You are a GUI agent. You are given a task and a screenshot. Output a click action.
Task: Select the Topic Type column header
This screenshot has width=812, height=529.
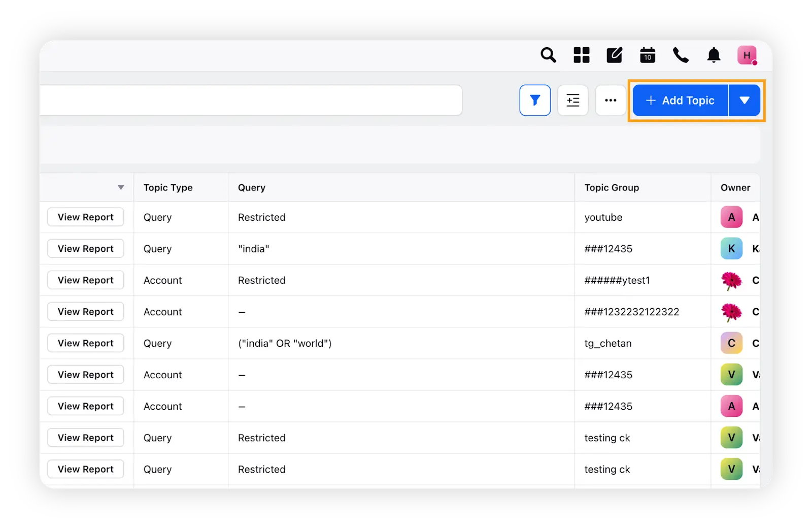coord(167,187)
